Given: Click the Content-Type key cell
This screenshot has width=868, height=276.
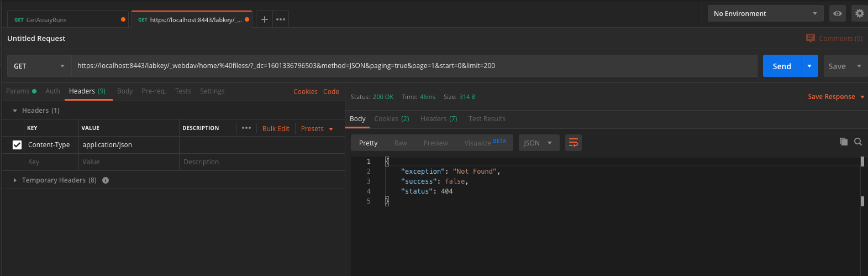Looking at the screenshot, I should click(x=51, y=145).
